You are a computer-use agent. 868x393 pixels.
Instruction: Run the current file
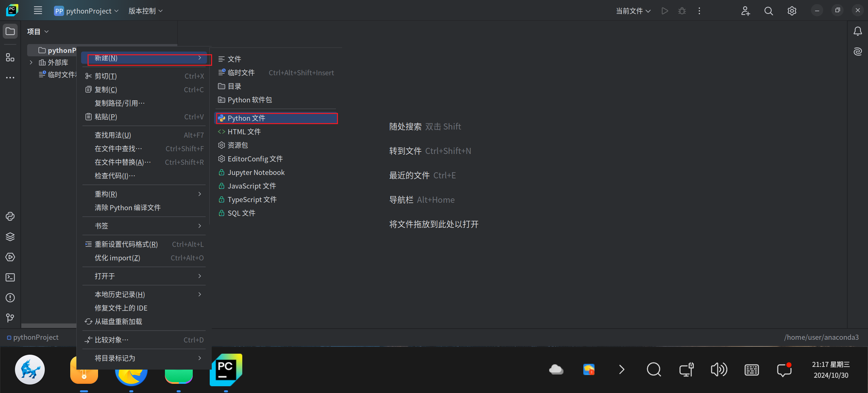(665, 11)
